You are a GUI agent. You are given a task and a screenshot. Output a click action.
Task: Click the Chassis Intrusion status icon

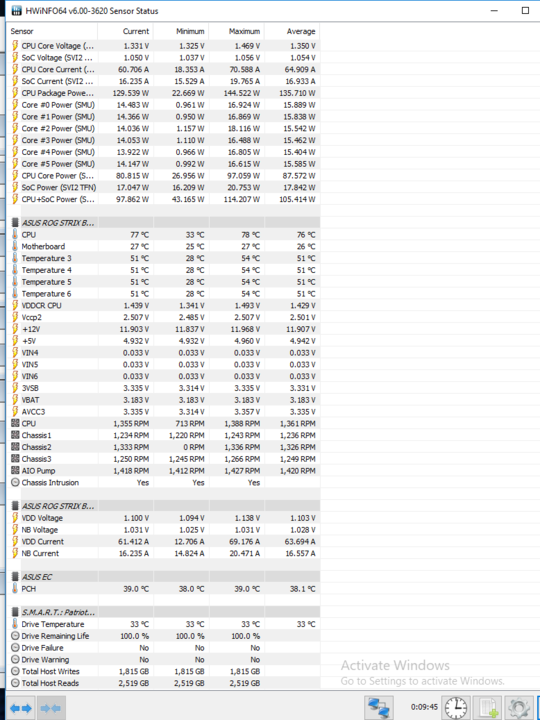(x=15, y=483)
